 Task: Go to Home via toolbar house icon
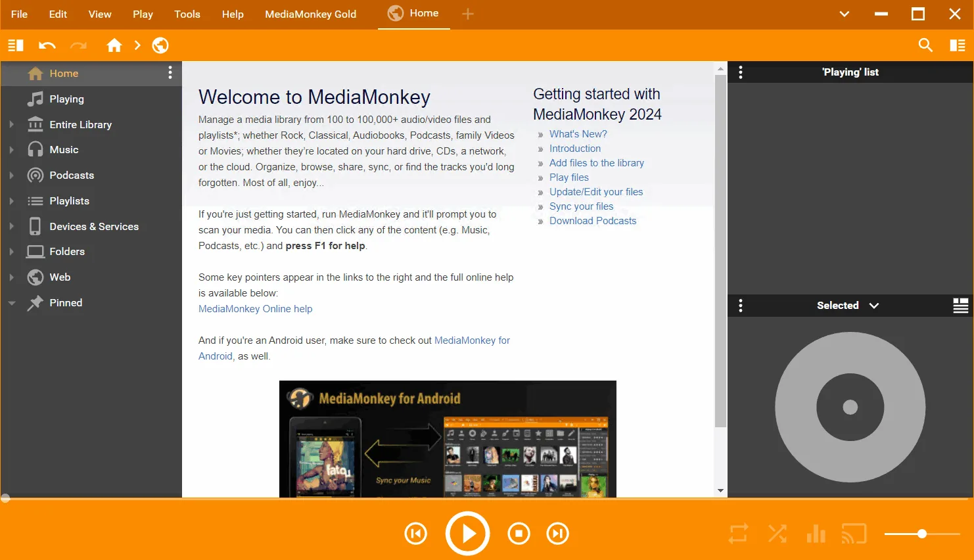pos(114,45)
